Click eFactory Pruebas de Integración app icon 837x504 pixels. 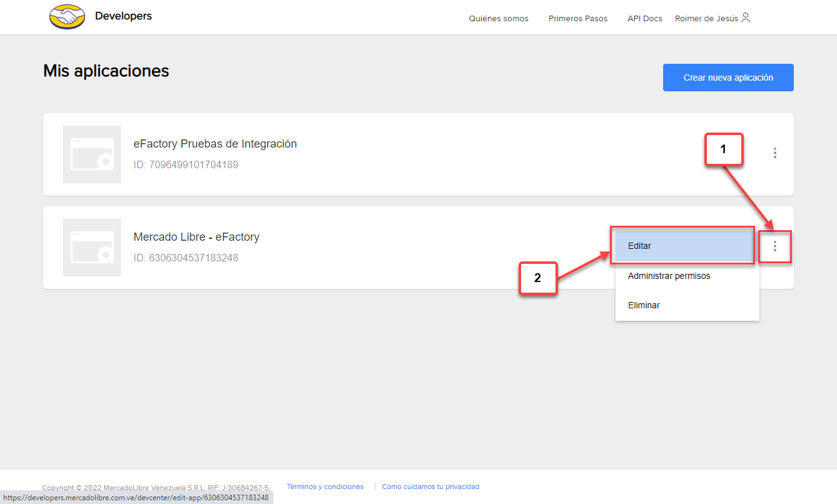(x=92, y=154)
